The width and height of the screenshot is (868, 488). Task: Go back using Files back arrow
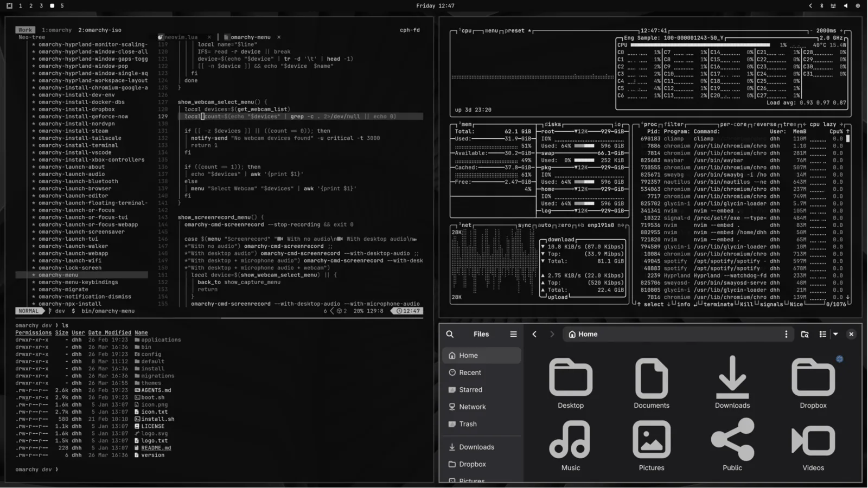[x=534, y=334]
